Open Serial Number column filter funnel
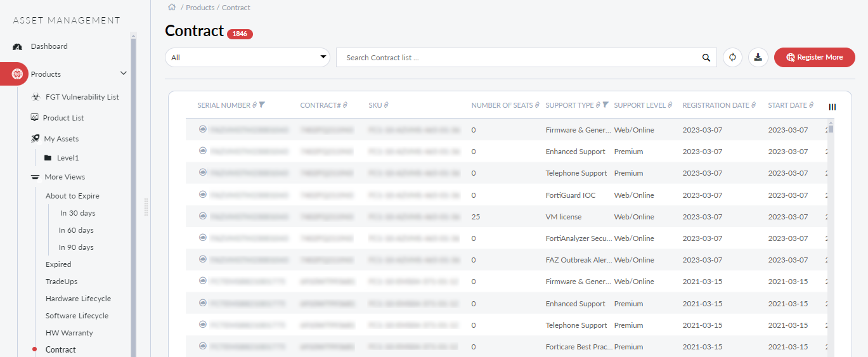The image size is (868, 357). 262,105
